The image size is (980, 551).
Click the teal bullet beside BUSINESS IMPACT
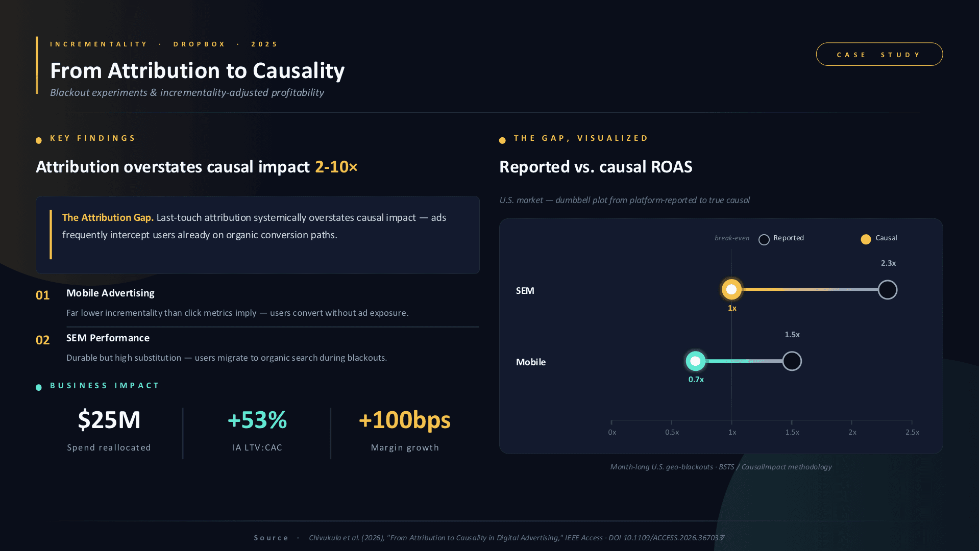39,388
